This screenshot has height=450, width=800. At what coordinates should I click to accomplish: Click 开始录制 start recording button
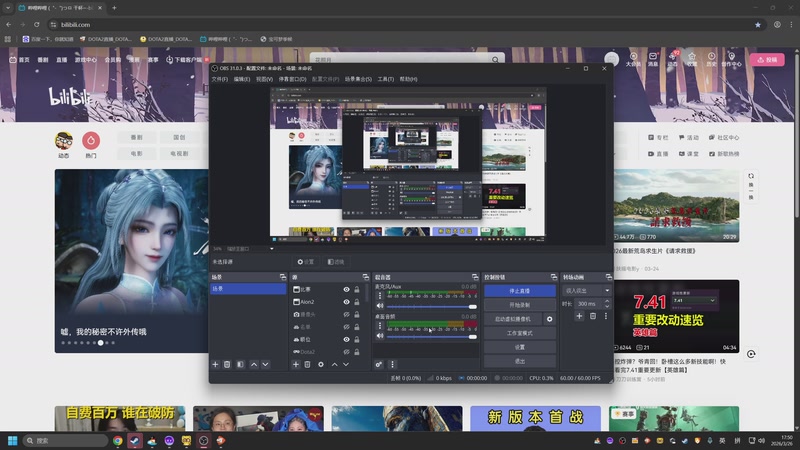coord(519,305)
